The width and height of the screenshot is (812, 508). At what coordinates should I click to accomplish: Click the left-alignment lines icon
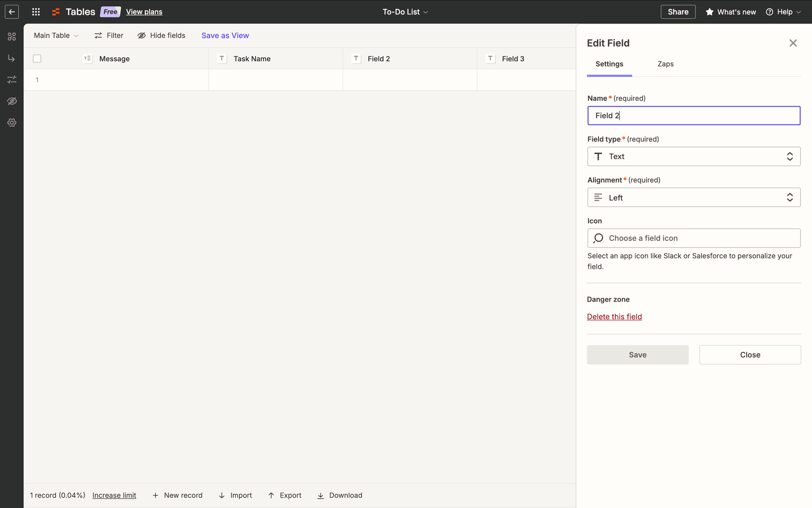pyautogui.click(x=598, y=197)
